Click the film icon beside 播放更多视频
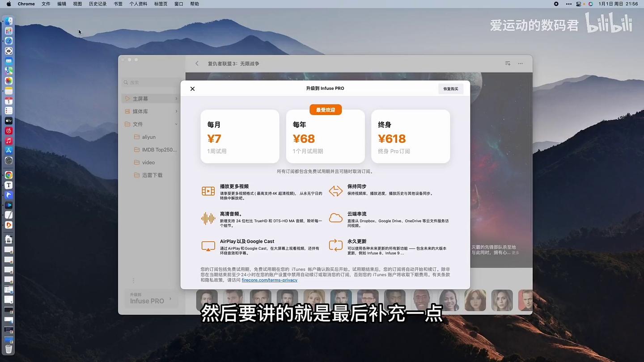Image resolution: width=644 pixels, height=362 pixels. (x=208, y=191)
